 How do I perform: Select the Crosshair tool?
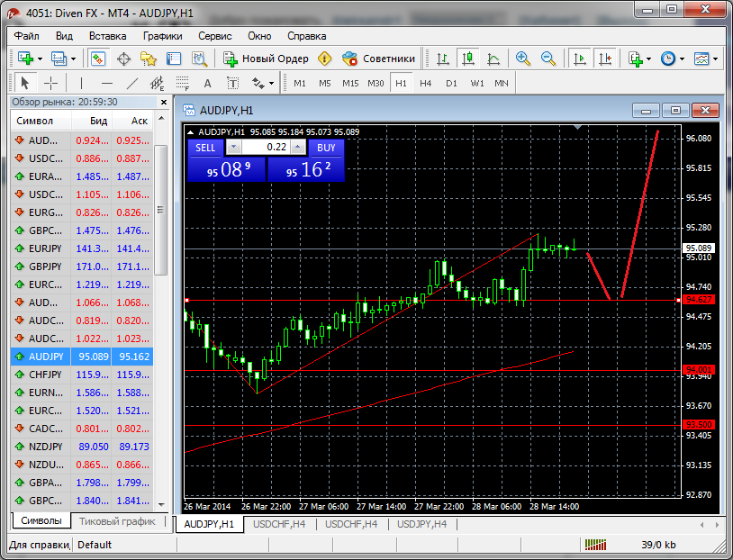point(50,83)
